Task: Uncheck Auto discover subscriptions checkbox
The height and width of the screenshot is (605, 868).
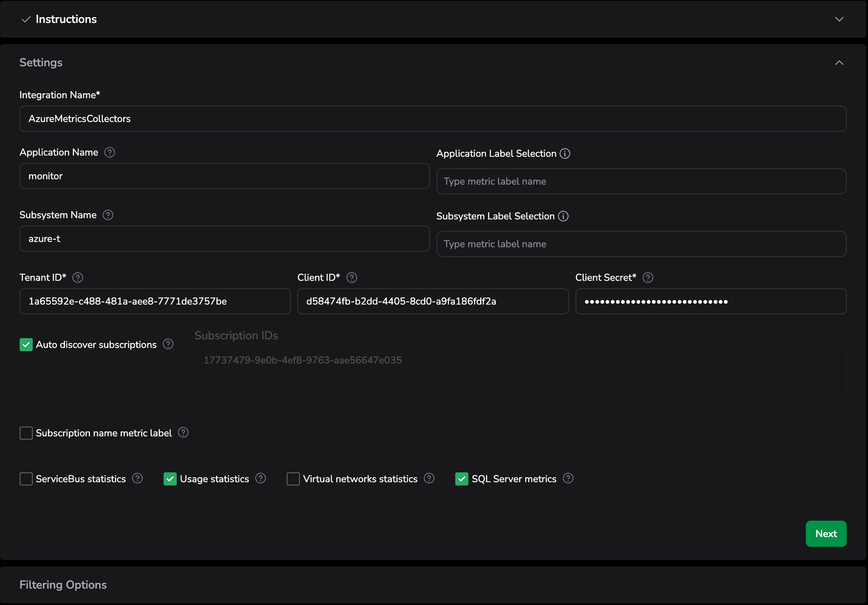Action: 26,345
